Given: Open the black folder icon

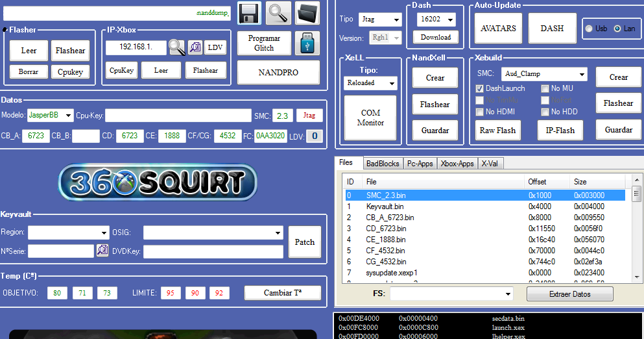Looking at the screenshot, I should (x=307, y=13).
